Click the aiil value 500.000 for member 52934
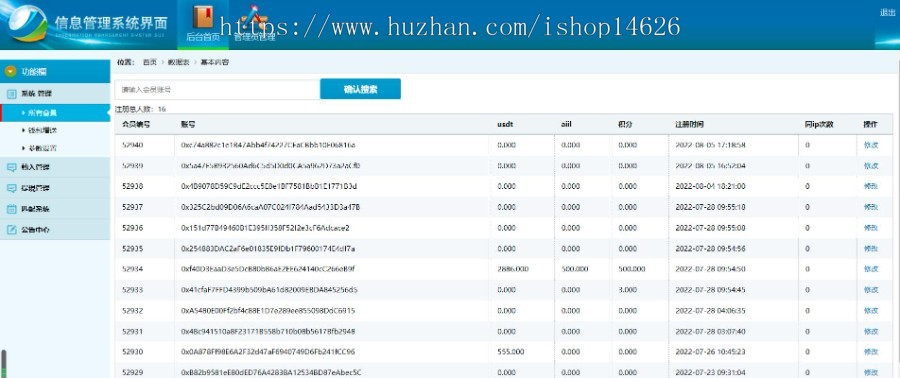900x378 pixels. click(x=575, y=269)
